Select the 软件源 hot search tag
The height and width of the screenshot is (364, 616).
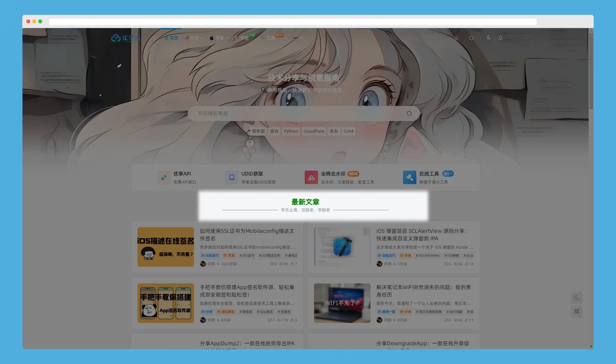tap(258, 131)
